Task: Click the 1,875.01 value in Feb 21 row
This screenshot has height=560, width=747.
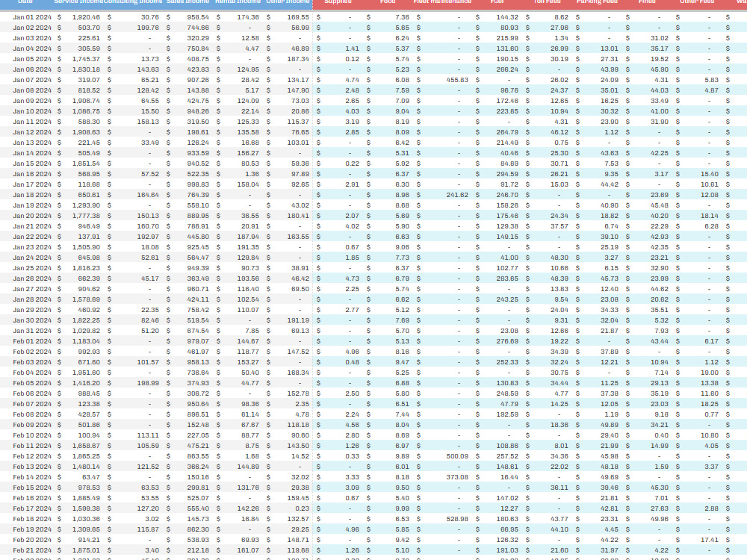Action: [x=86, y=552]
